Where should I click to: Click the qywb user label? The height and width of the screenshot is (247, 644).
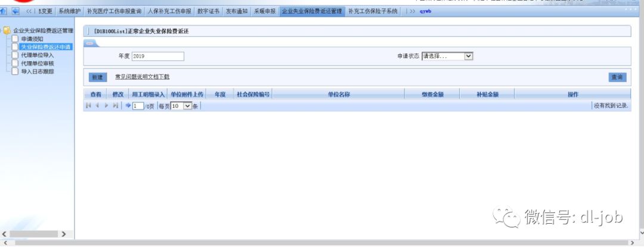tap(425, 11)
